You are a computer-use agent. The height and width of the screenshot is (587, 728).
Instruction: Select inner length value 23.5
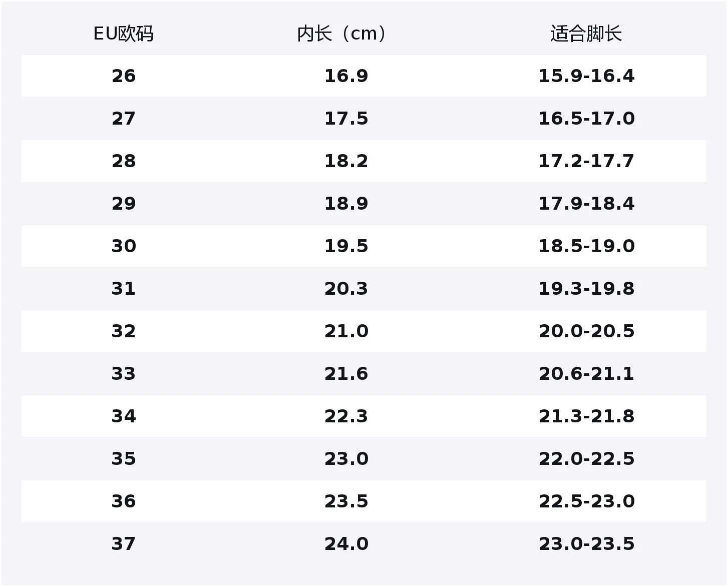[x=346, y=501]
